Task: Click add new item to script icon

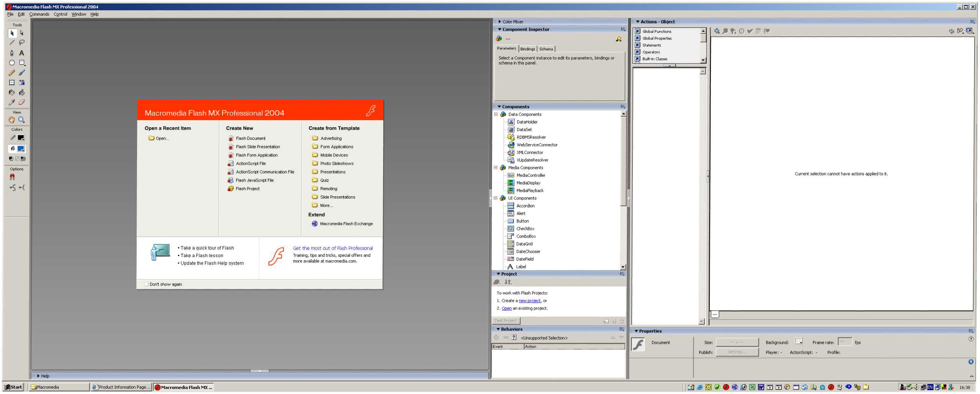Action: (x=717, y=31)
